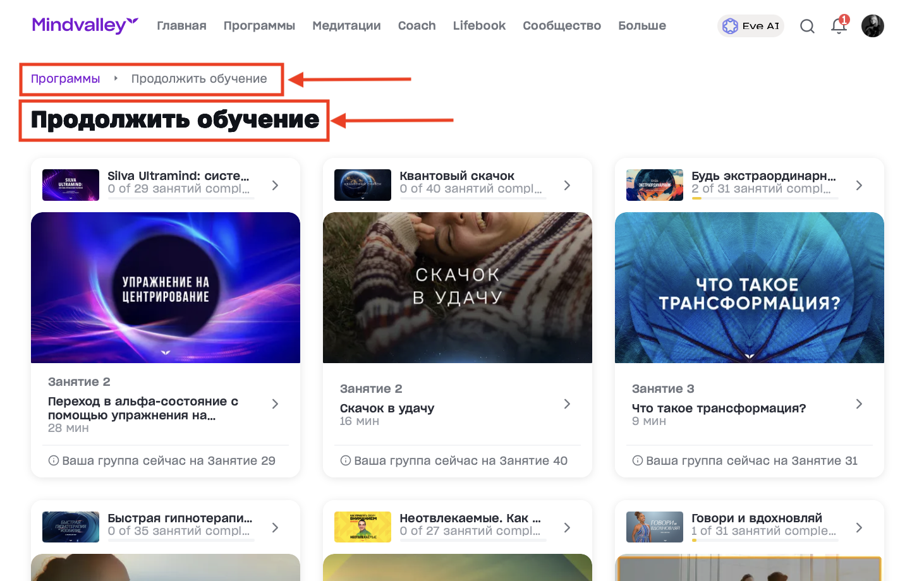Expand the Silva Ultramind card via its chevron

275,185
